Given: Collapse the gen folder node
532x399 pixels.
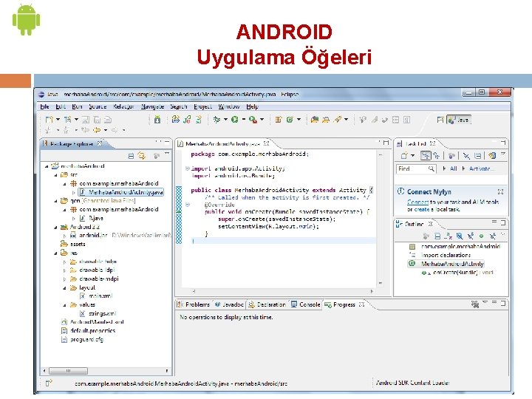Looking at the screenshot, I should coord(55,201).
